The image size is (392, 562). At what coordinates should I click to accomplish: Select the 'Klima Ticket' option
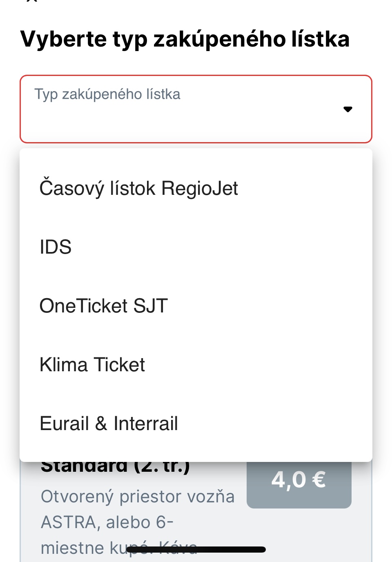pos(92,365)
